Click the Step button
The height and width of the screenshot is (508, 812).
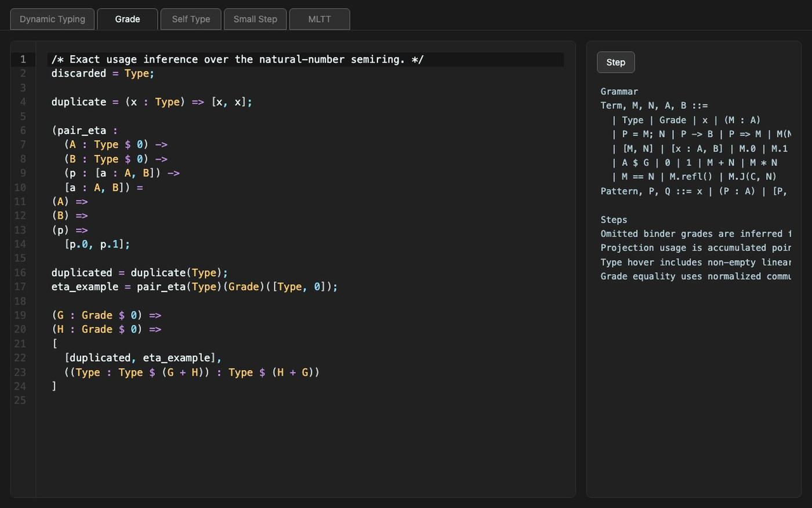coord(616,62)
